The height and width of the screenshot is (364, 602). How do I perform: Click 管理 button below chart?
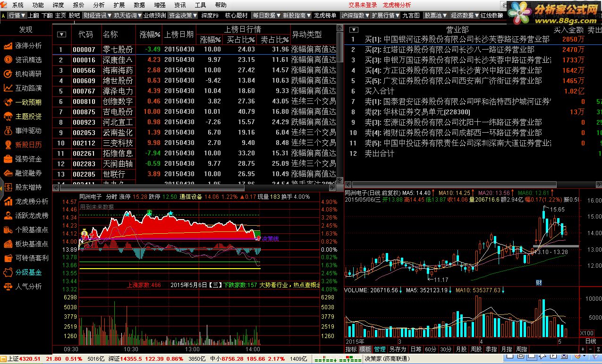[x=380, y=349]
